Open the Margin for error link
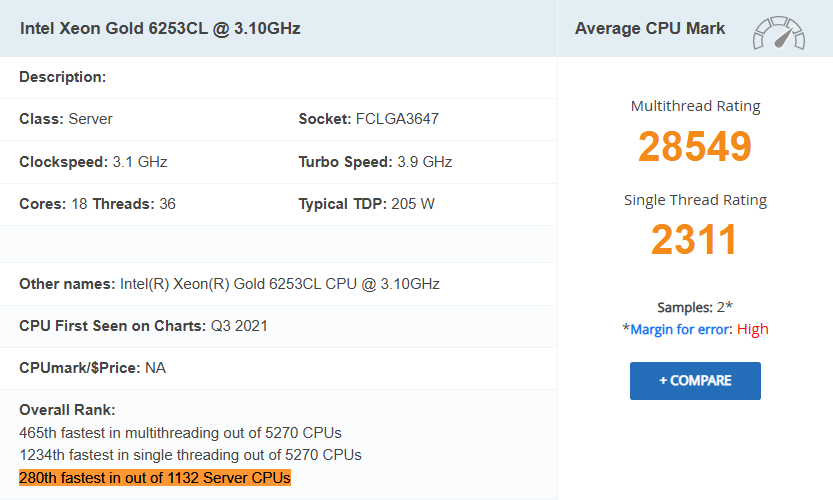The width and height of the screenshot is (833, 500). click(x=681, y=329)
